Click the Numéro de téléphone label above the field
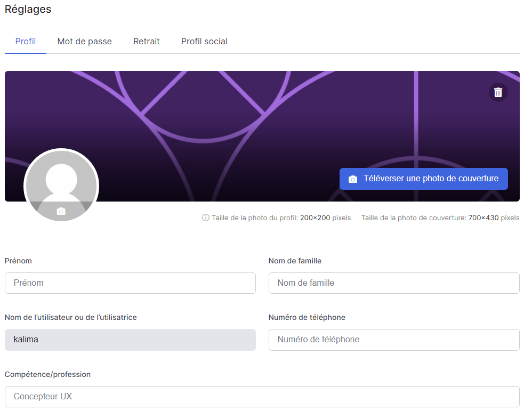Viewport: 532px width, 410px height. tap(307, 317)
